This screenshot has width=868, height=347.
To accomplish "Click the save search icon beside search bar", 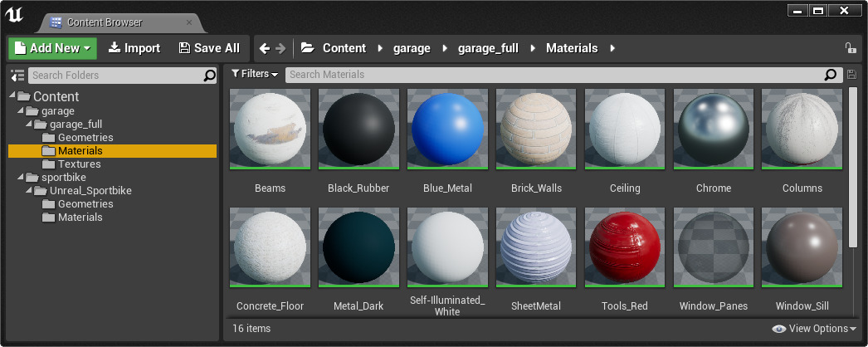I will [851, 75].
